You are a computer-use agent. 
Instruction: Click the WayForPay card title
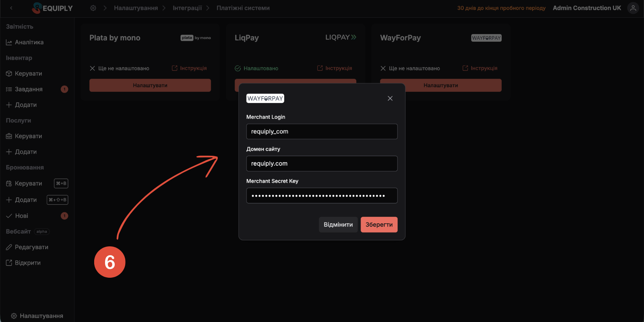click(x=400, y=38)
